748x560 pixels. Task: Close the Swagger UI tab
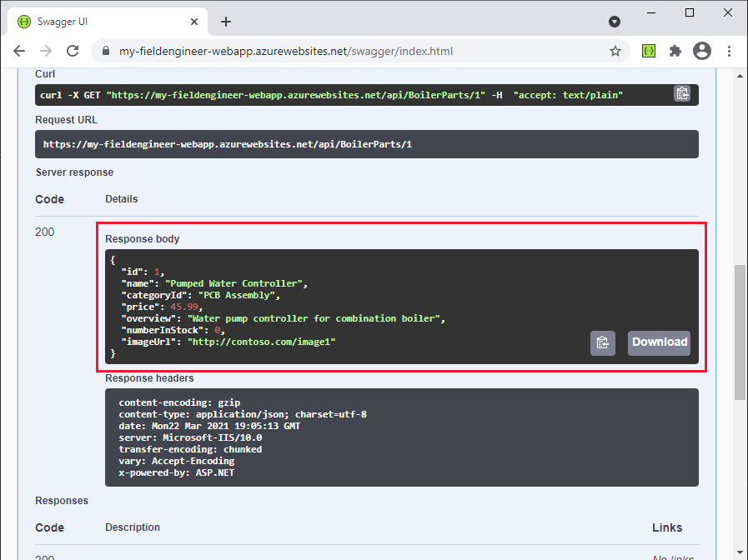194,22
